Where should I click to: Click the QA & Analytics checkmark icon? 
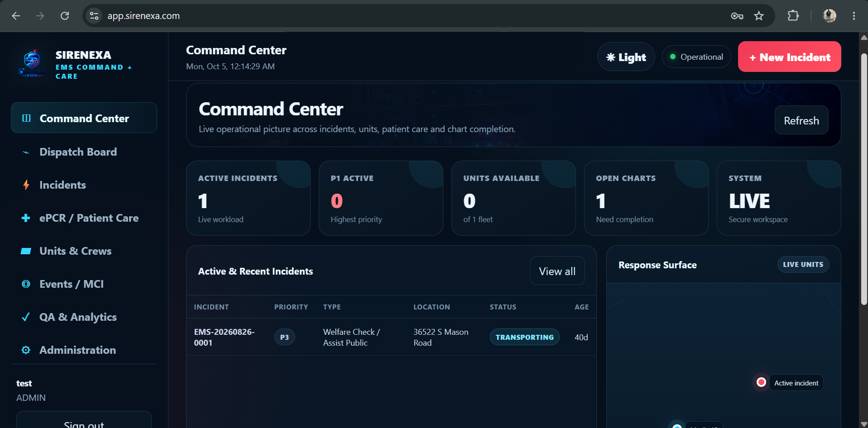tap(26, 317)
